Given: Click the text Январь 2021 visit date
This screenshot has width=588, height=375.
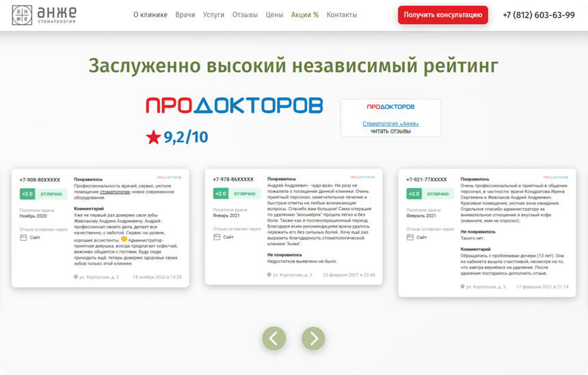Looking at the screenshot, I should pyautogui.click(x=226, y=216).
